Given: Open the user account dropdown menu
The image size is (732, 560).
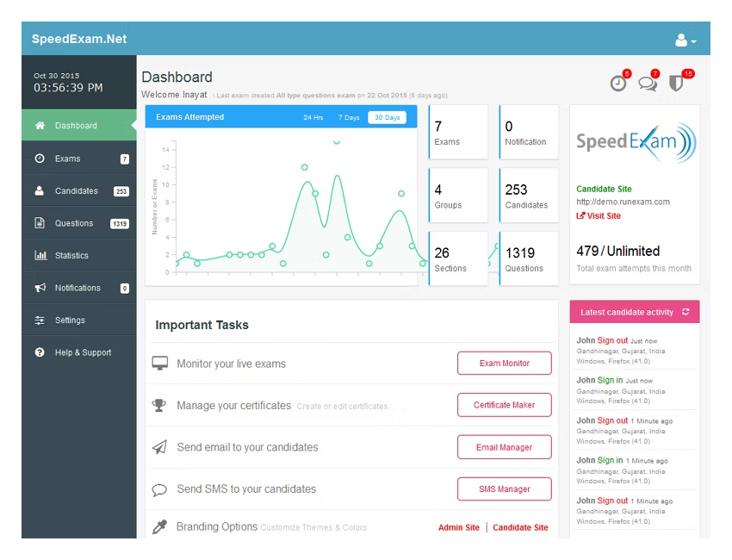Looking at the screenshot, I should 685,40.
